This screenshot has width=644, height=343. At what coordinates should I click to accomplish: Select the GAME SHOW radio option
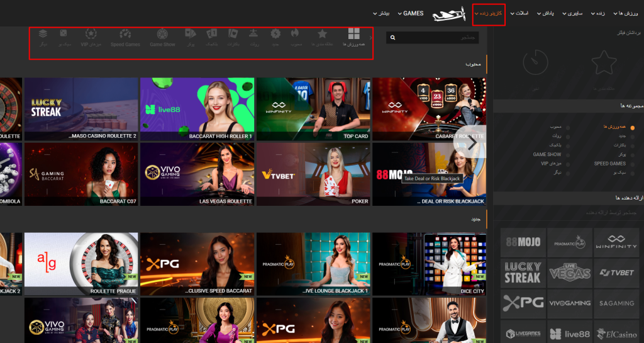(x=568, y=155)
